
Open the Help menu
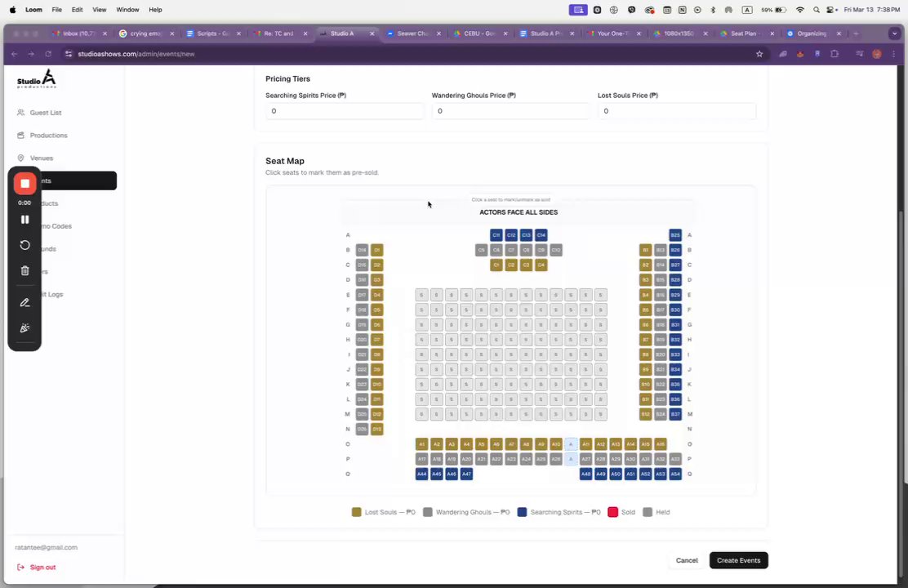click(x=155, y=10)
